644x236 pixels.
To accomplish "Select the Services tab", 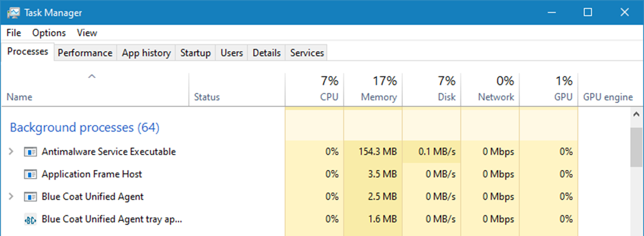I will (307, 53).
